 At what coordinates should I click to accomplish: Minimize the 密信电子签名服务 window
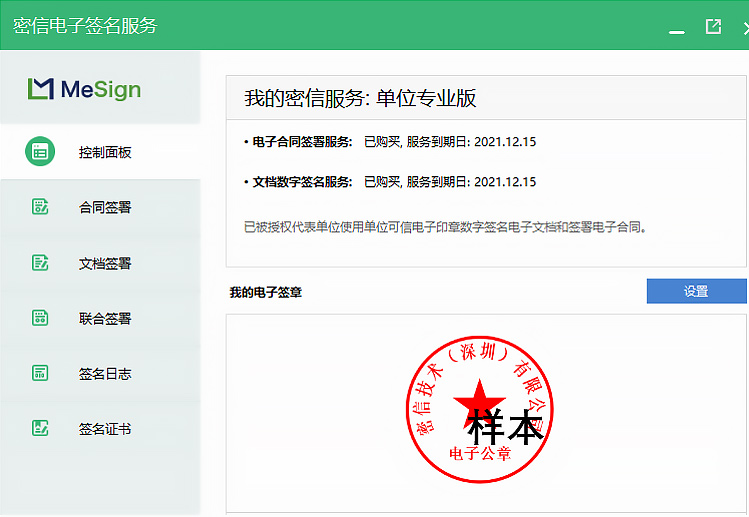[x=677, y=28]
